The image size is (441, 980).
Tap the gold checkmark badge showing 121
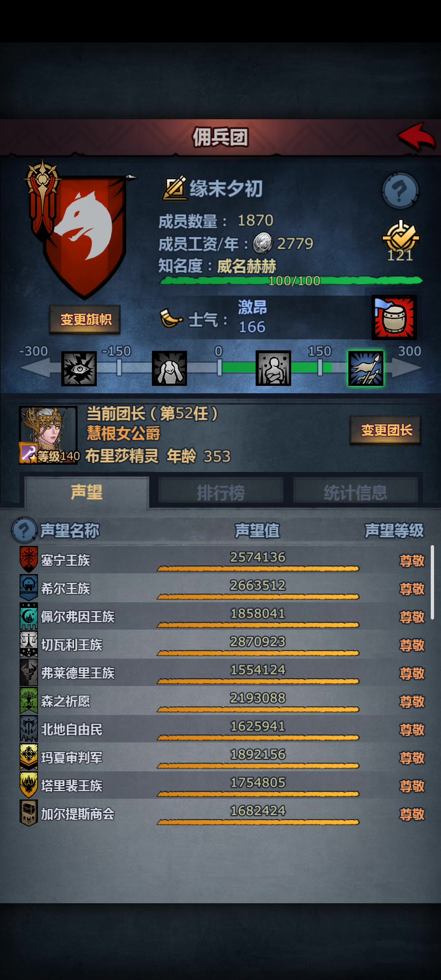click(400, 241)
